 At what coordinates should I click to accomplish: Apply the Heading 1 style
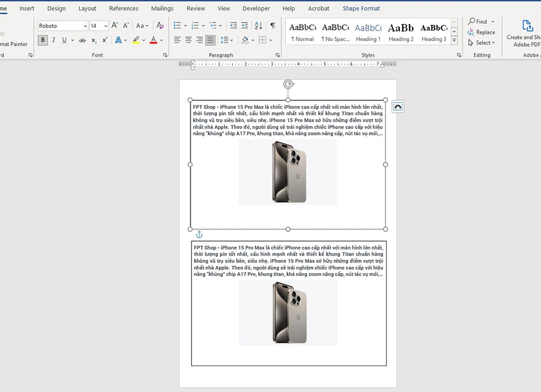pyautogui.click(x=368, y=33)
